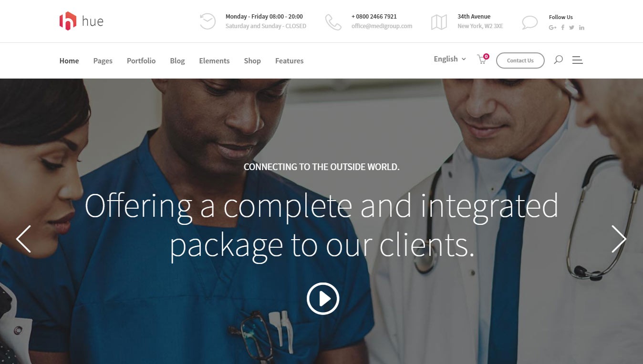Visit the Twitter social icon
The image size is (643, 364).
point(571,28)
